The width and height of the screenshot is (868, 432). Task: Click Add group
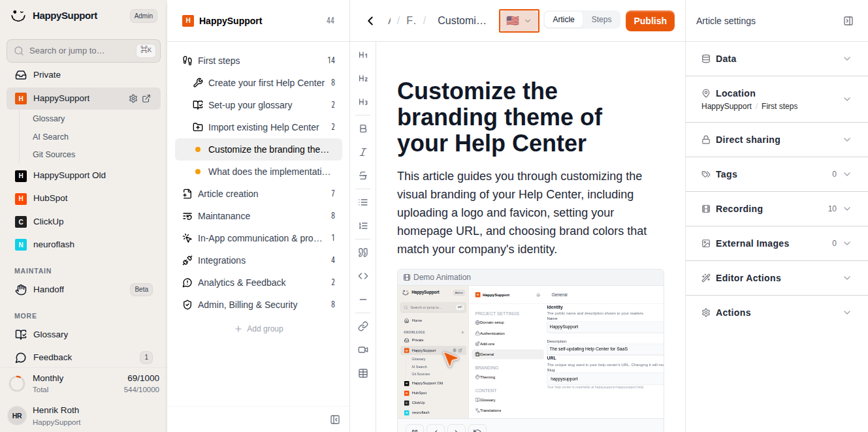click(x=259, y=329)
